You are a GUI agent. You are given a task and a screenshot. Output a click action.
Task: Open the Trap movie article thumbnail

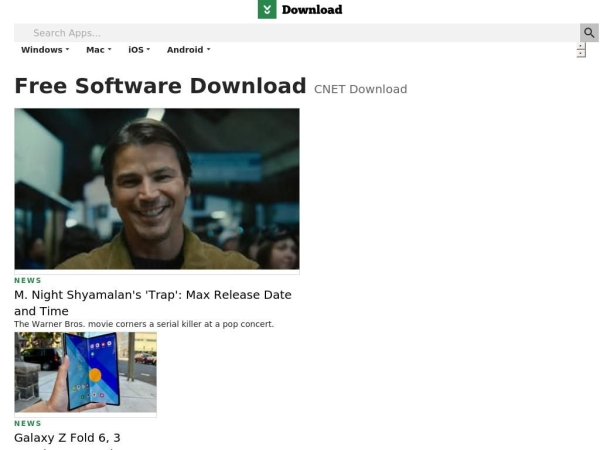[157, 189]
